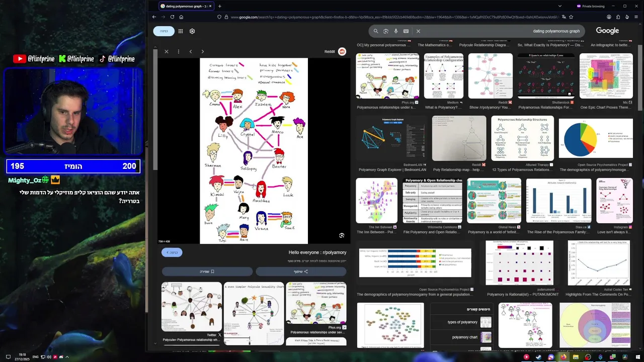644x362 pixels.
Task: Click the chevron at preview panel bottom
Action: (x=154, y=344)
